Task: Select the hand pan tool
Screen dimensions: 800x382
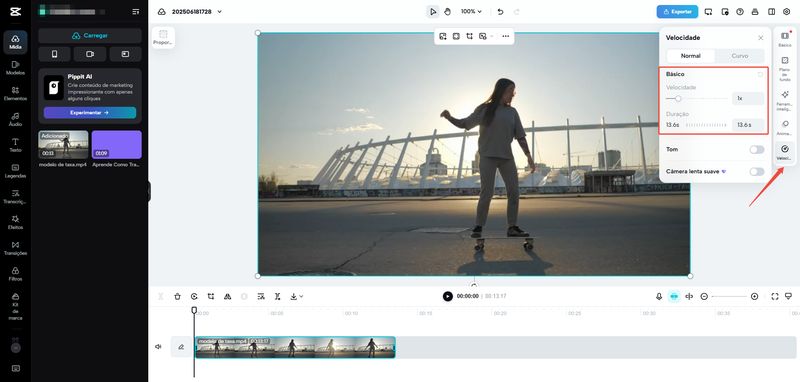Action: [x=447, y=11]
